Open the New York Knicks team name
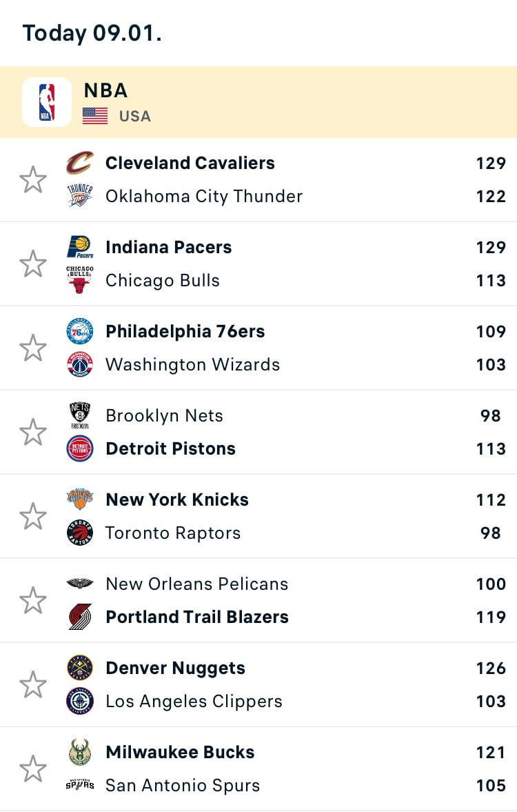This screenshot has height=812, width=517. [177, 499]
